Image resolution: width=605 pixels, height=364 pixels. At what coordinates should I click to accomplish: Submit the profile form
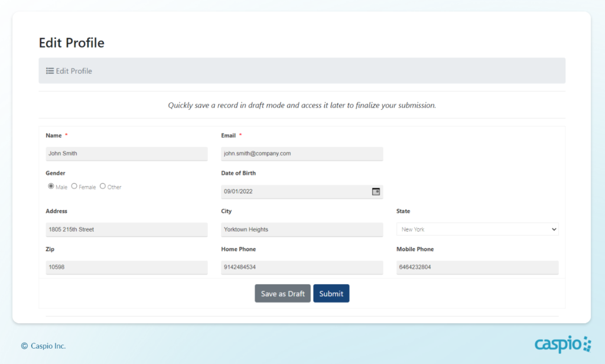[331, 293]
